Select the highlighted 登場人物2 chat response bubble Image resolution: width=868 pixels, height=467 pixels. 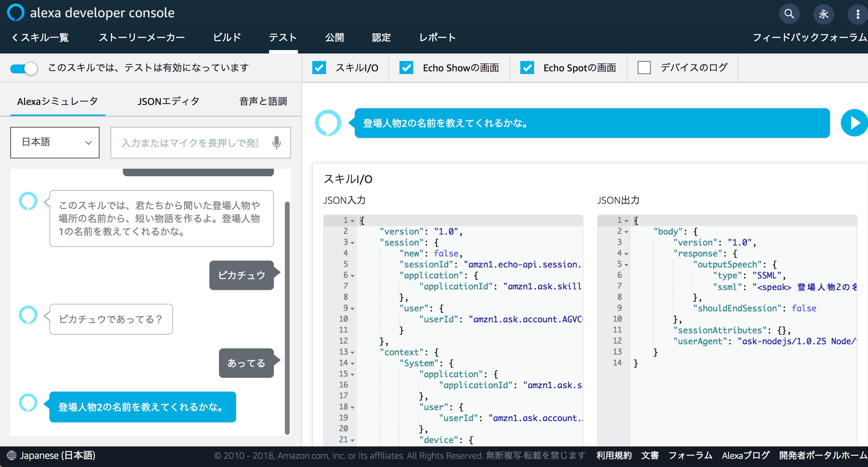143,407
